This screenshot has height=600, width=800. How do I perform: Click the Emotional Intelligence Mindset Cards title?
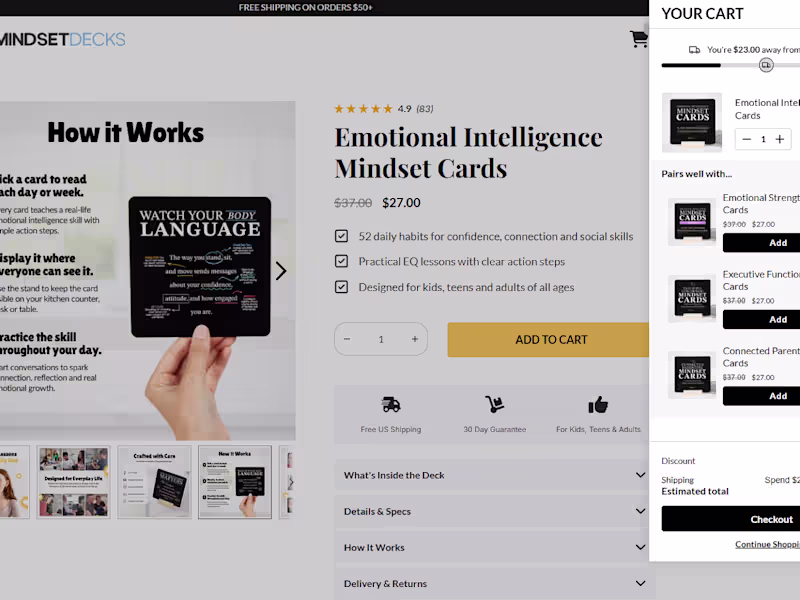point(468,153)
